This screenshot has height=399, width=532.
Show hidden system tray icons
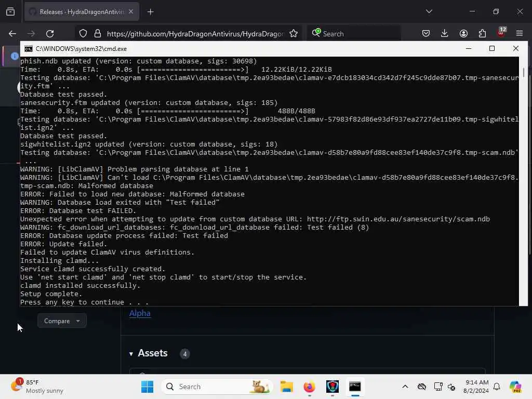405,387
